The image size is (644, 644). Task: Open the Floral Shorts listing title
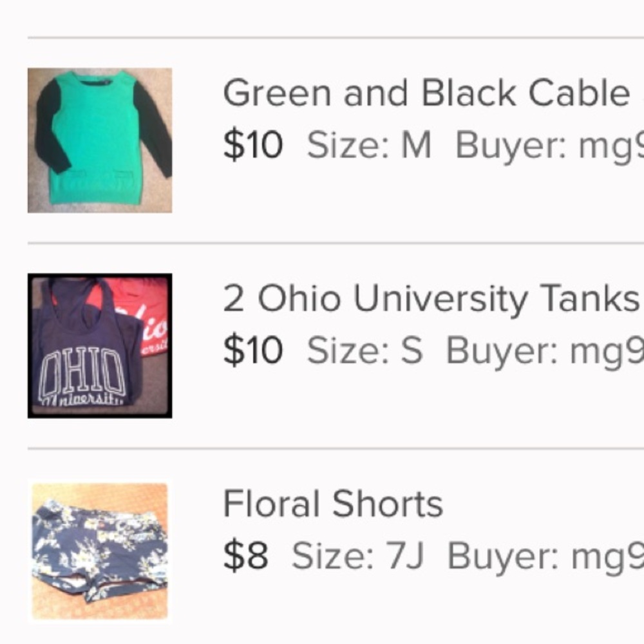pos(333,504)
